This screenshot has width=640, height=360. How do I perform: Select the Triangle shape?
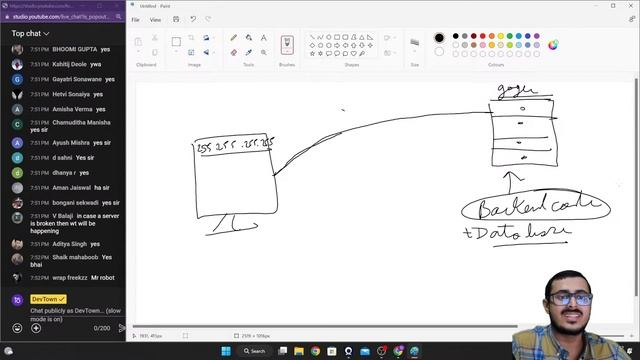(x=362, y=37)
